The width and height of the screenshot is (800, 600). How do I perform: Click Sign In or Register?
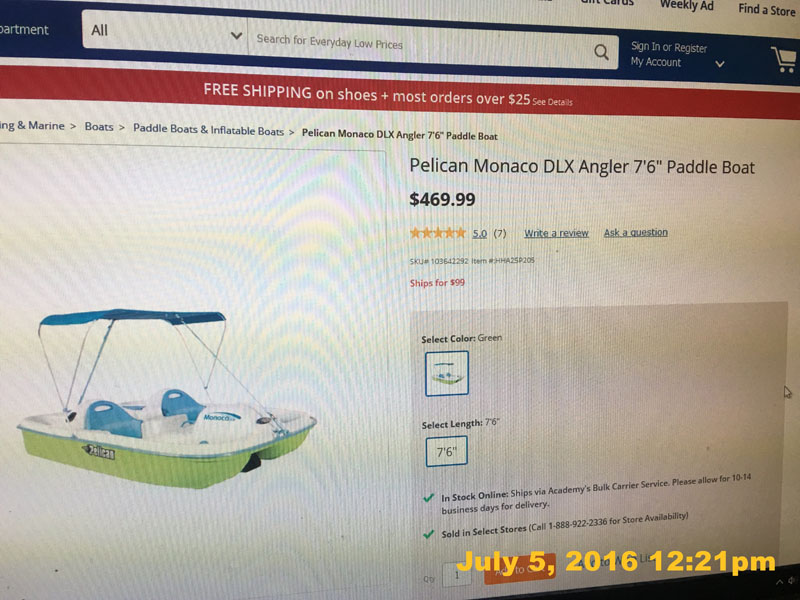(669, 47)
